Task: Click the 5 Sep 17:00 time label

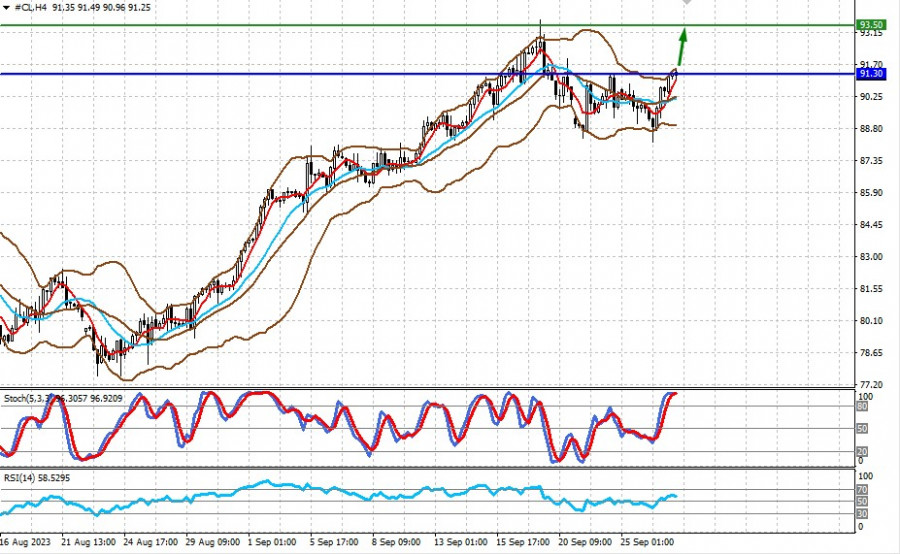Action: [x=334, y=542]
